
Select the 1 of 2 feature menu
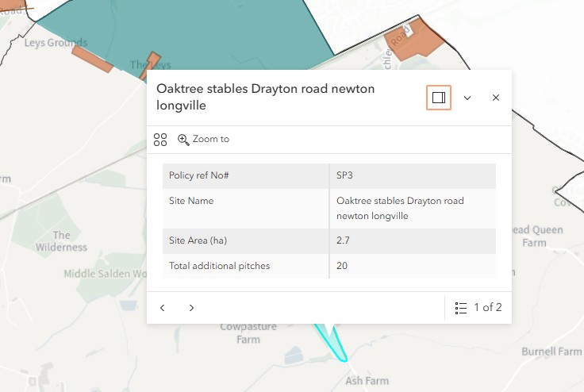click(x=478, y=308)
